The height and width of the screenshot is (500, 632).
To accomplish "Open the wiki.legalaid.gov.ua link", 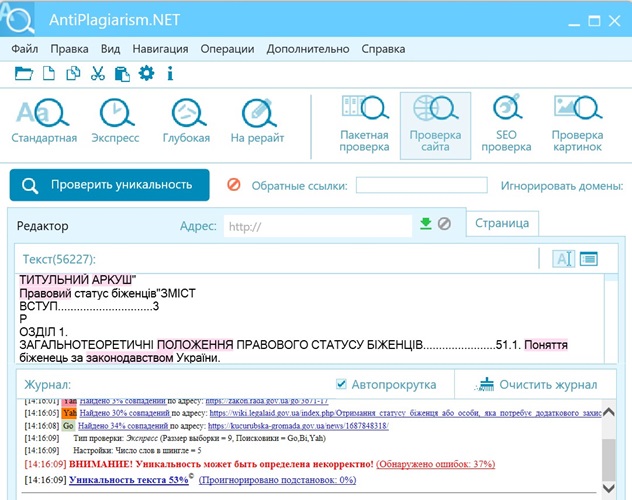I will point(405,413).
